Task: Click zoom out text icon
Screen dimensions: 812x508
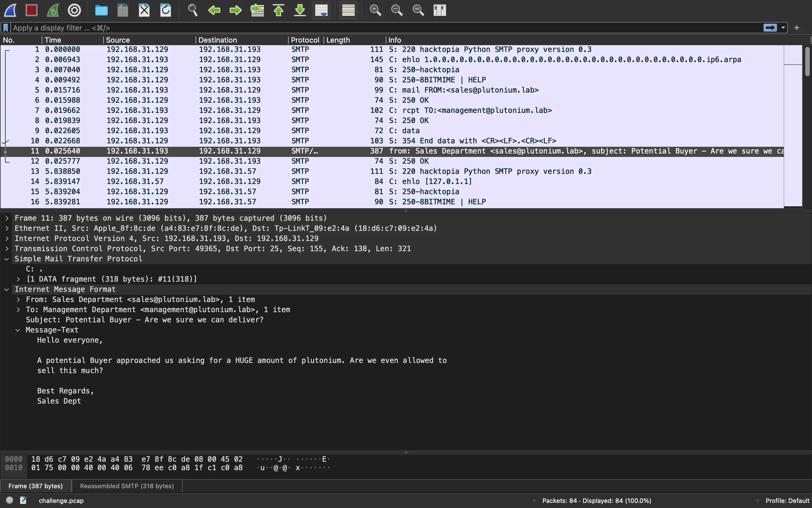Action: pyautogui.click(x=397, y=10)
